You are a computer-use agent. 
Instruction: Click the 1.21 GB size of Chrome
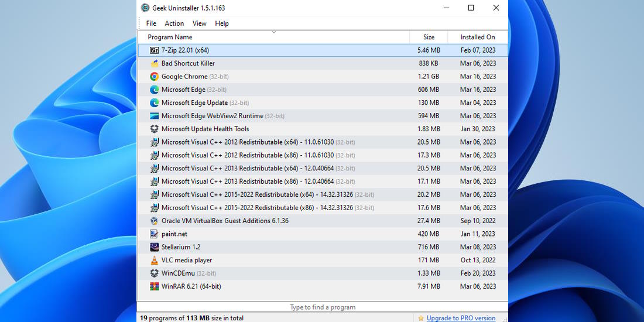click(x=429, y=76)
